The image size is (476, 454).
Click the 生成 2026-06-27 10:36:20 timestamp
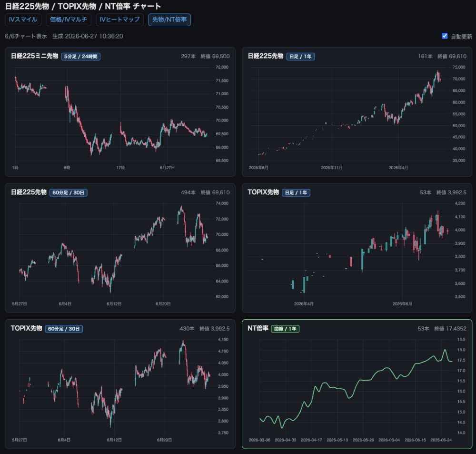click(88, 36)
